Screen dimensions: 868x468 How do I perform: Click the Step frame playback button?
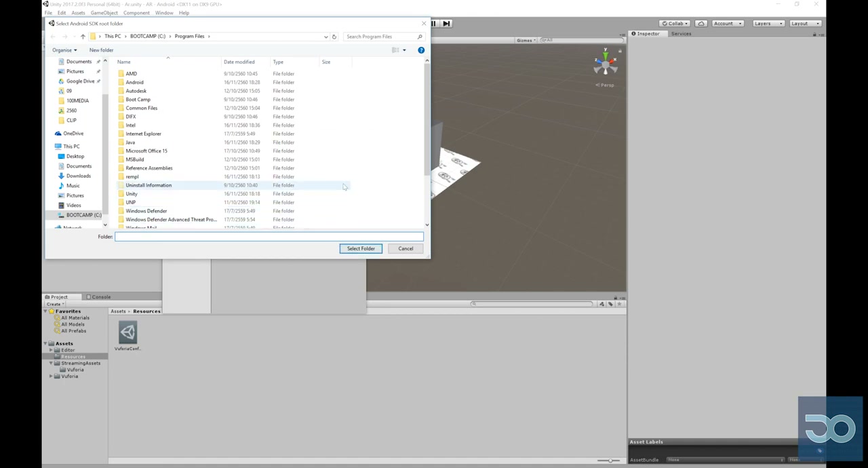pyautogui.click(x=446, y=23)
